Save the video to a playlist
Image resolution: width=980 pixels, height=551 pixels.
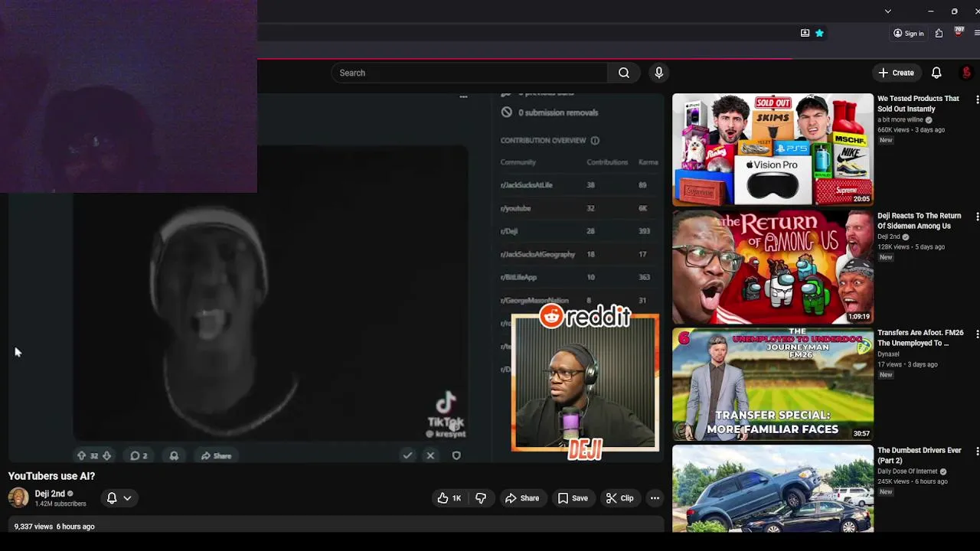click(573, 498)
